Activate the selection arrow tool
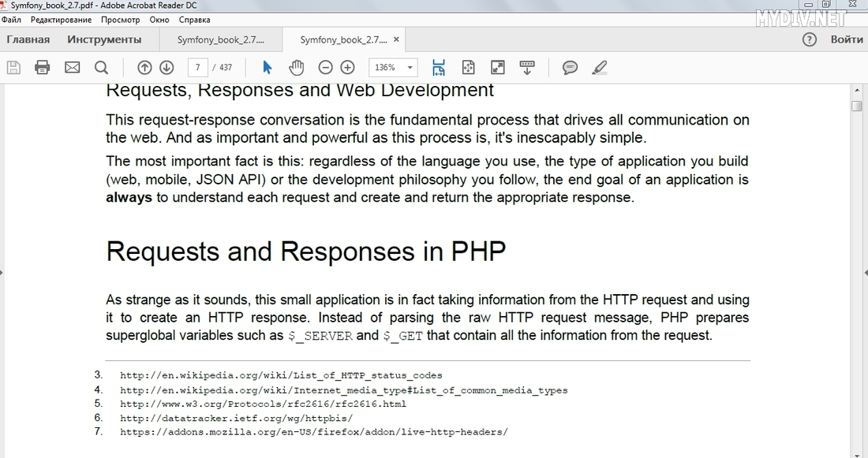This screenshot has width=868, height=458. tap(267, 68)
